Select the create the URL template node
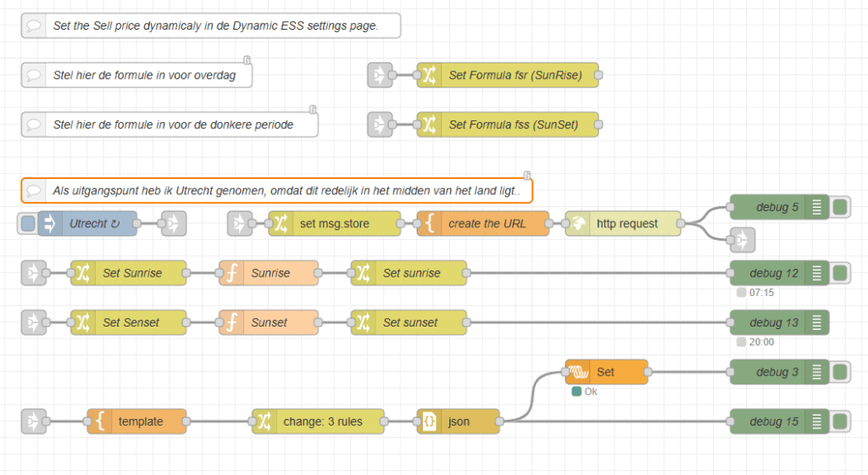Screen dimensions: 868x475 click(483, 224)
